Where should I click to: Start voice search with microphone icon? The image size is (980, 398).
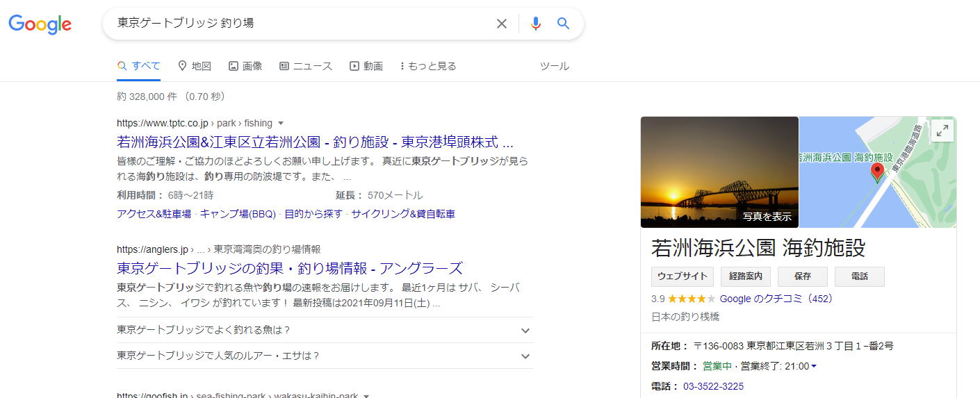click(x=535, y=24)
